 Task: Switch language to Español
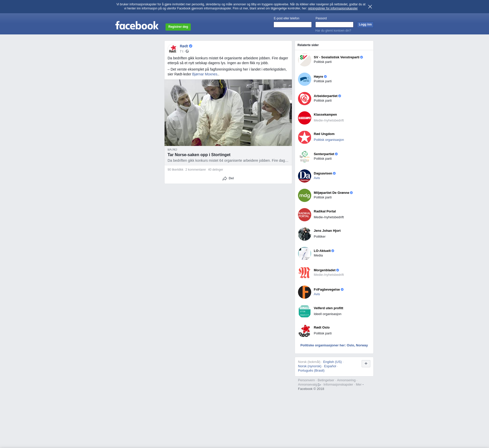[330, 366]
